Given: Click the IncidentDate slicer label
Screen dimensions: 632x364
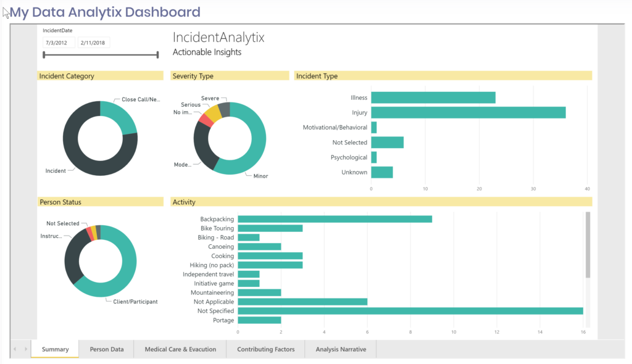Looking at the screenshot, I should click(57, 30).
